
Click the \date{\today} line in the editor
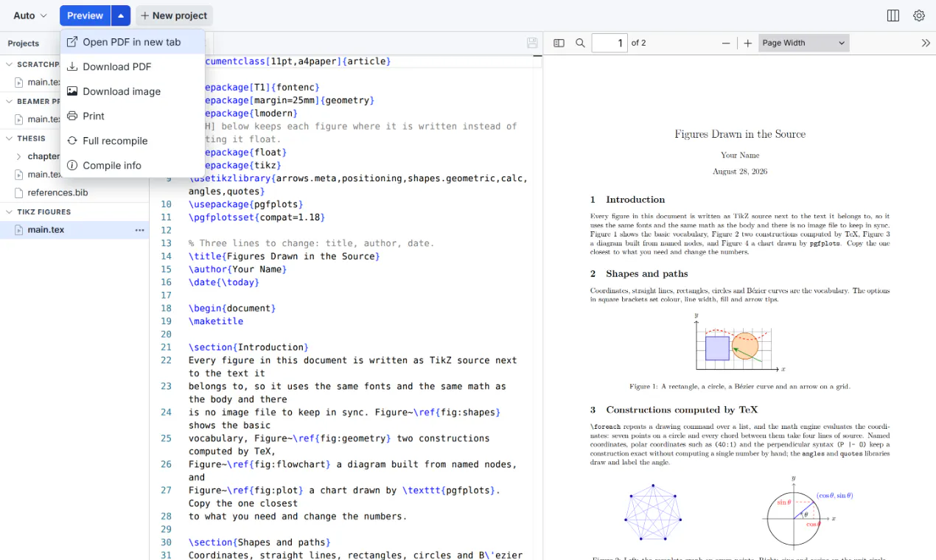click(x=224, y=282)
